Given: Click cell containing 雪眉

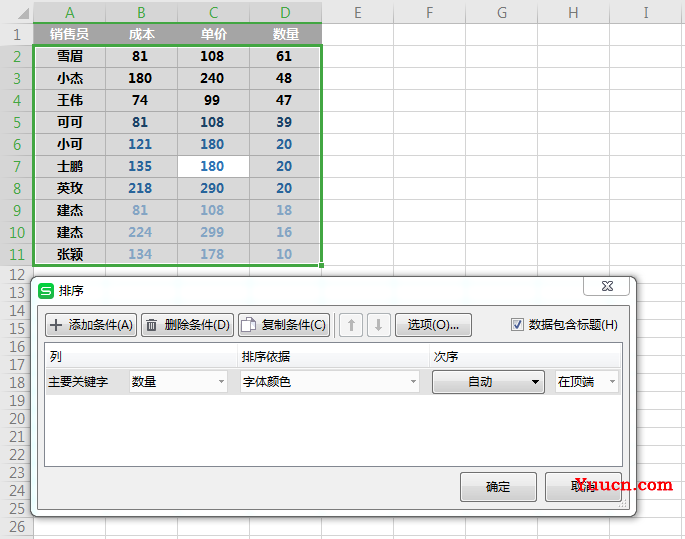Looking at the screenshot, I should pos(69,56).
